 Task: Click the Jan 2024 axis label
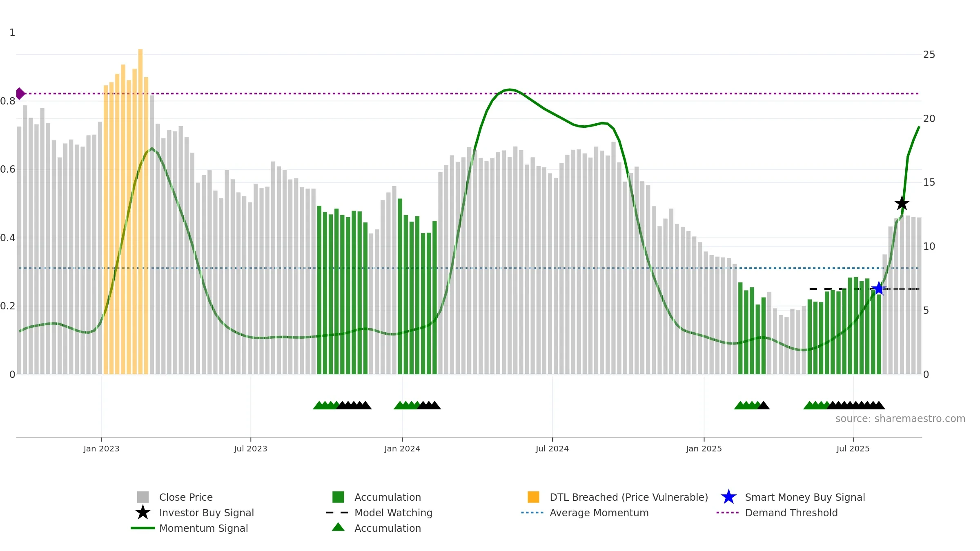tap(402, 449)
